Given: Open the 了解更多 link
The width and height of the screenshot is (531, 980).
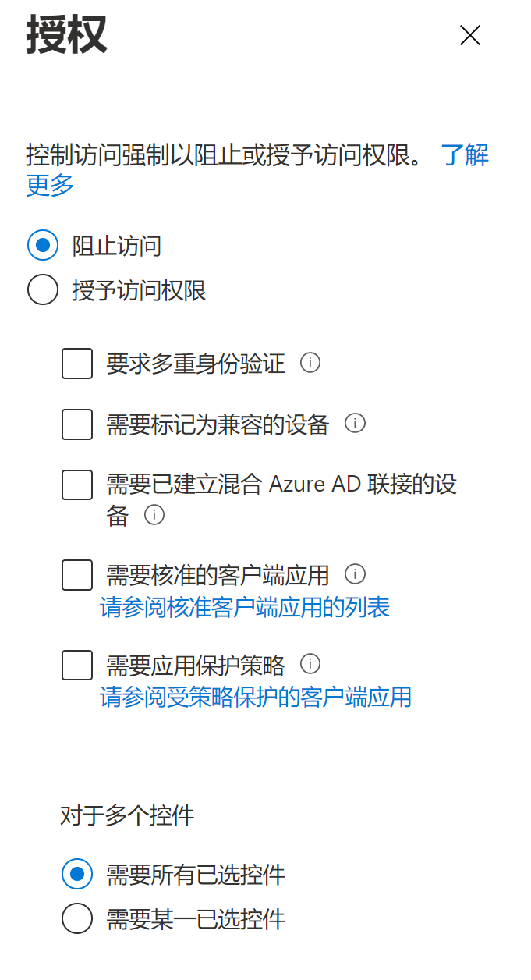Looking at the screenshot, I should pyautogui.click(x=465, y=155).
